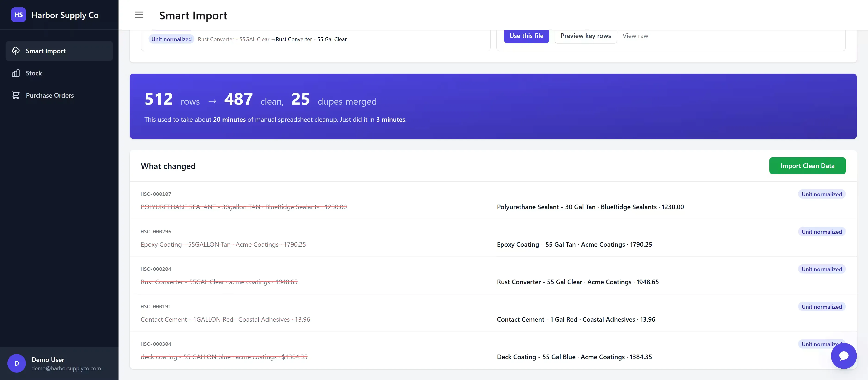
Task: Select row ID HSC-000191
Action: (156, 307)
